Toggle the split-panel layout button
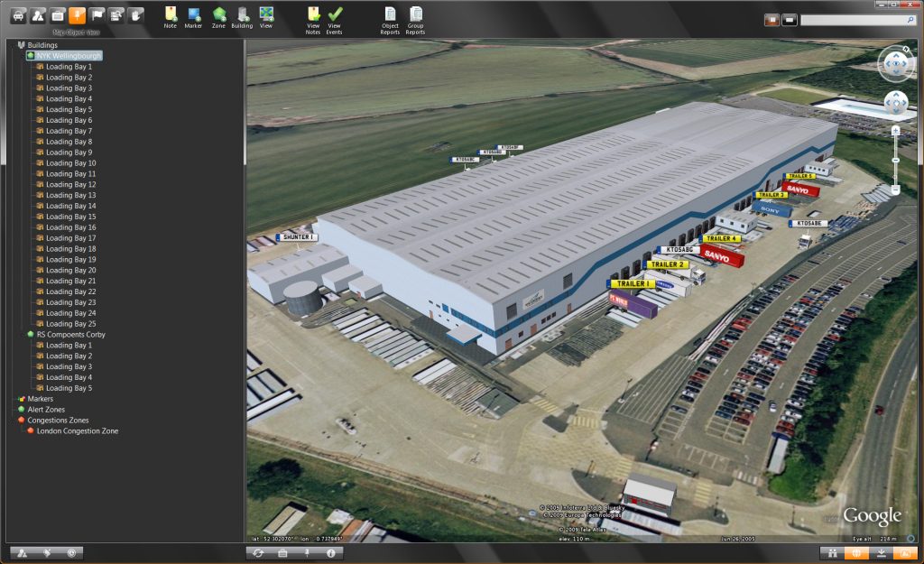This screenshot has height=564, width=924. (771, 20)
